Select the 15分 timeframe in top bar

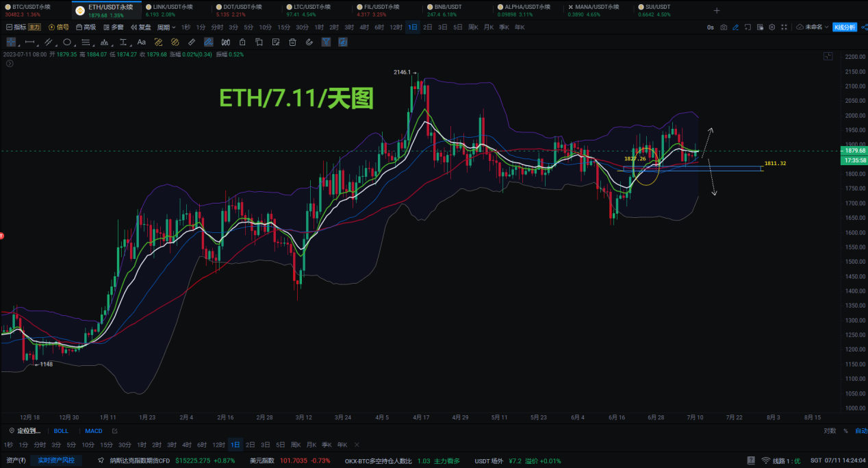283,27
